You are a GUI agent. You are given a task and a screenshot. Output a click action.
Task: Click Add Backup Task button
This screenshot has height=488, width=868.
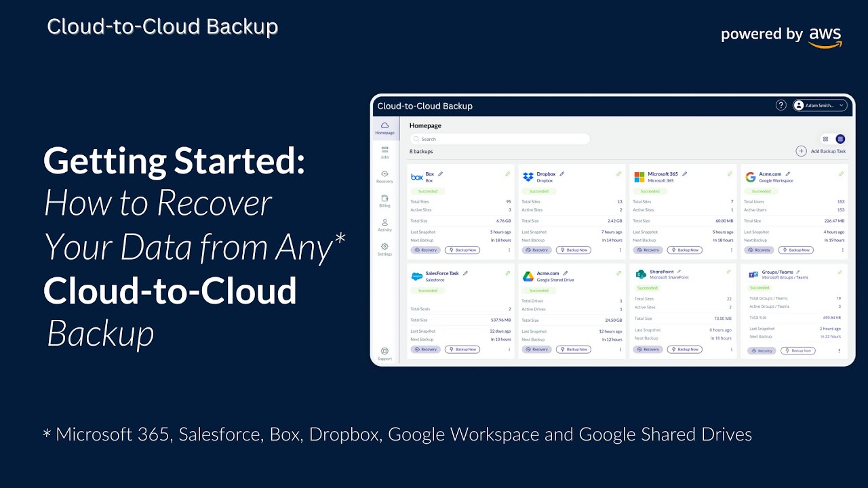coord(821,151)
